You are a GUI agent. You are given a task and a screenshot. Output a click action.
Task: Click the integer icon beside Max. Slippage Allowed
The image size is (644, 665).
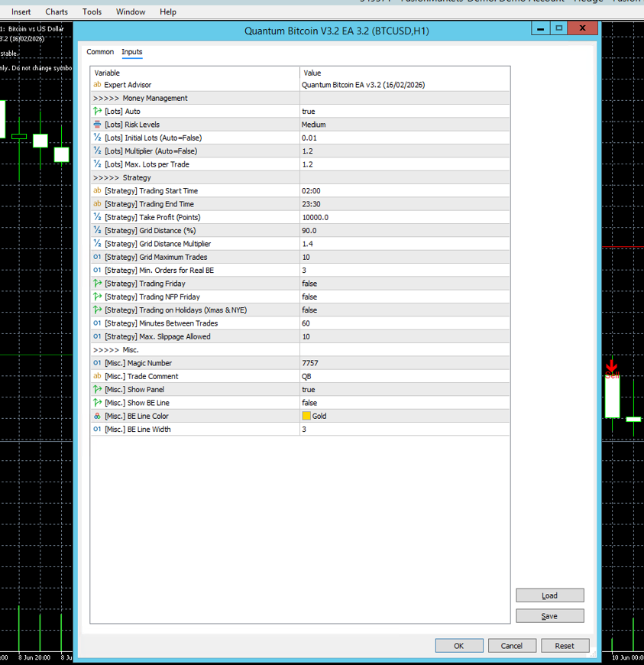point(97,336)
